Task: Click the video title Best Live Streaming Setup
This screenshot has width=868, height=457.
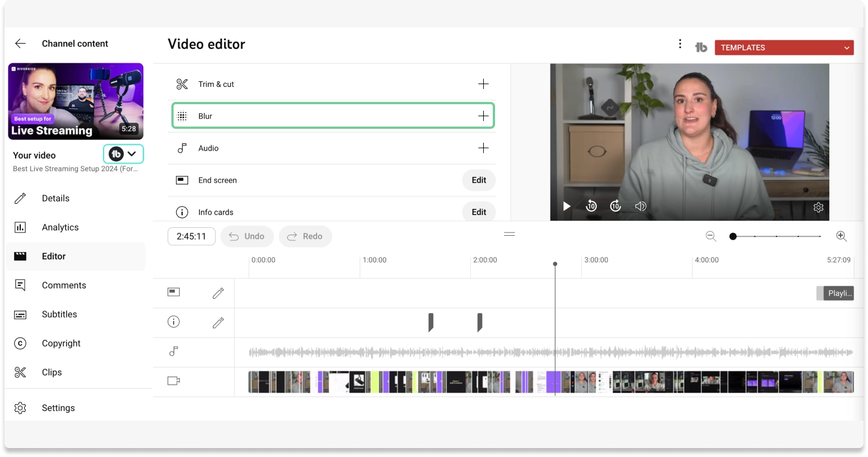Action: (76, 169)
